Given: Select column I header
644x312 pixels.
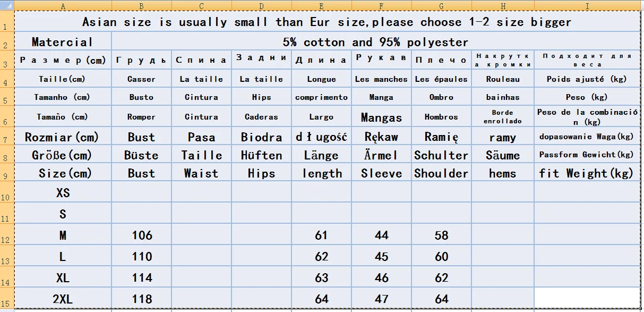Looking at the screenshot, I should [x=587, y=6].
